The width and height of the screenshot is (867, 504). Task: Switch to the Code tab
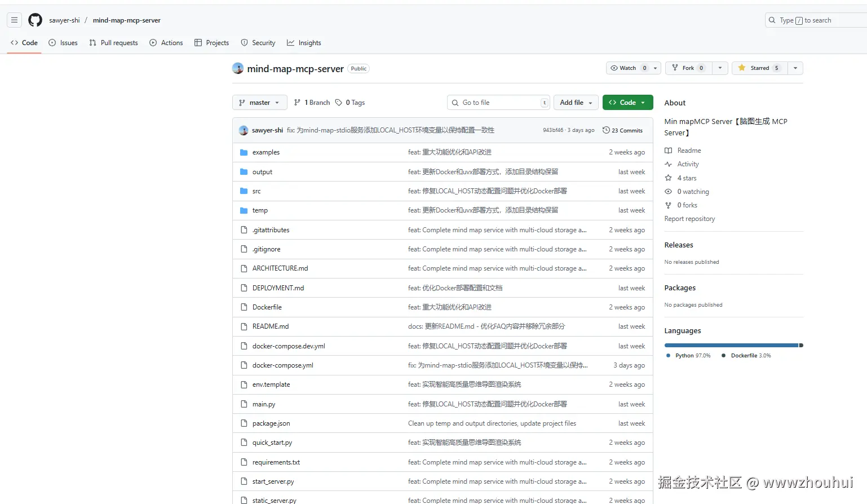click(x=24, y=43)
